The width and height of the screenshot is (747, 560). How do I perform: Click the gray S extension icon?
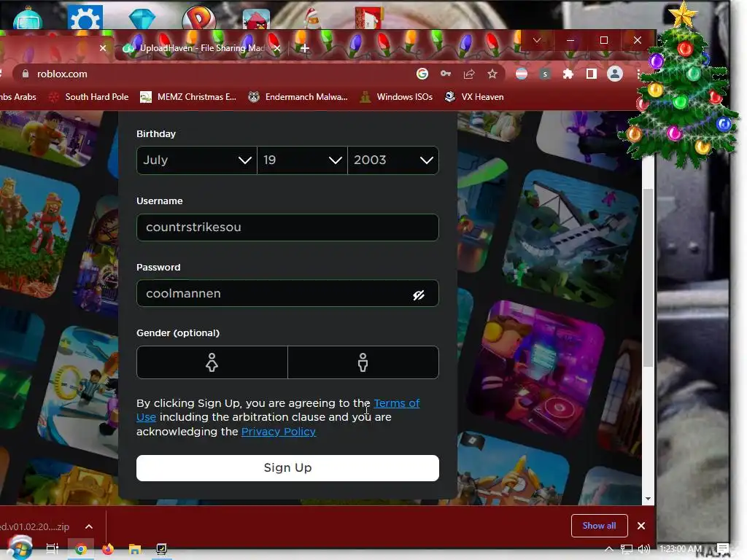545,74
